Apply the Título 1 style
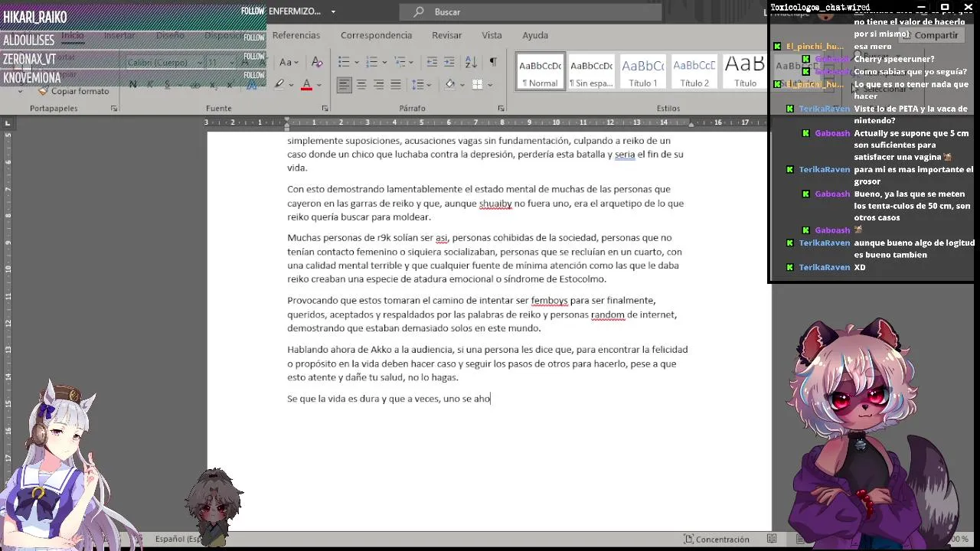This screenshot has height=551, width=980. pyautogui.click(x=643, y=71)
